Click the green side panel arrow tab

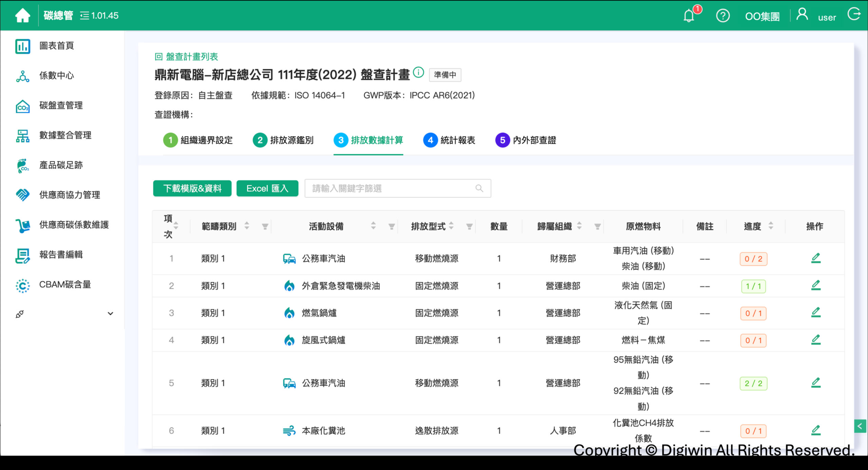click(x=860, y=426)
